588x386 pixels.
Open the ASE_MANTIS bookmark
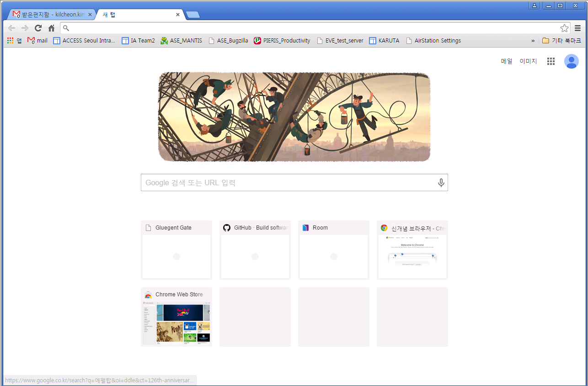(181, 40)
